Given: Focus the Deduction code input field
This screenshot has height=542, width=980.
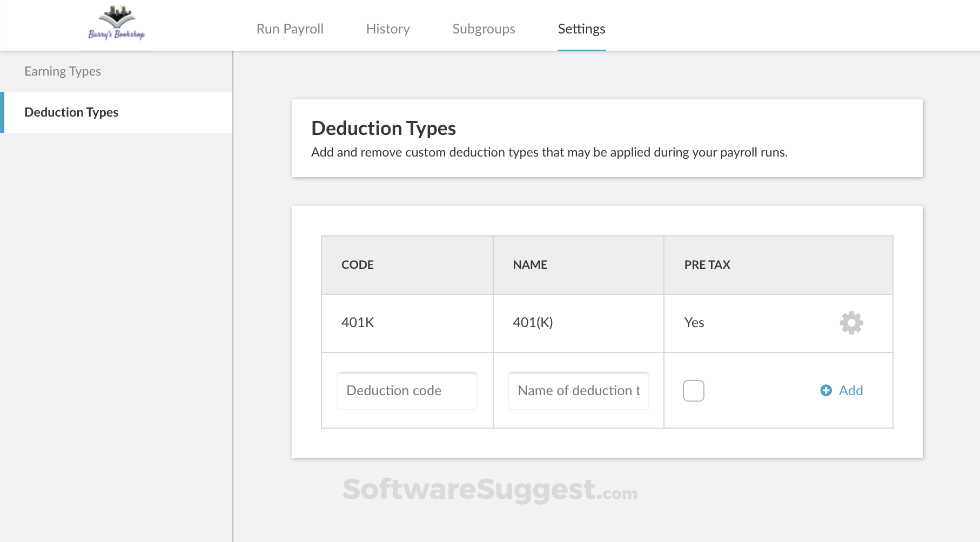Looking at the screenshot, I should coord(407,391).
